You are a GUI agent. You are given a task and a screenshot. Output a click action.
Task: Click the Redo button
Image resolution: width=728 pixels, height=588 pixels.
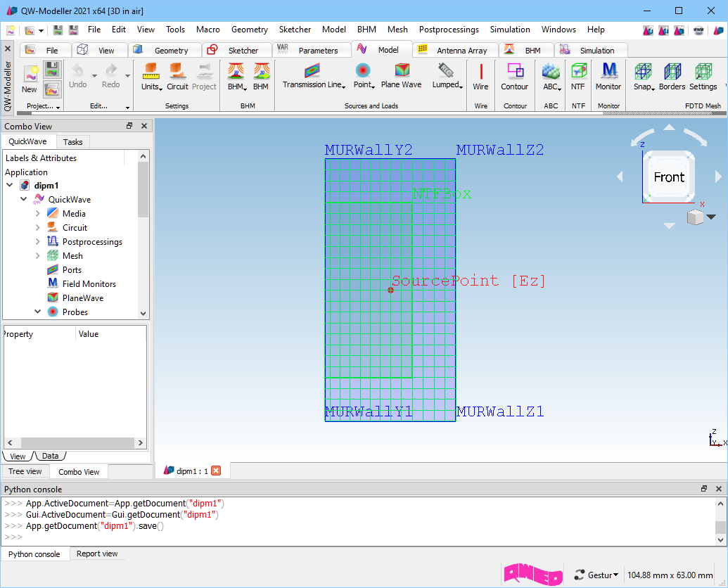[x=110, y=76]
